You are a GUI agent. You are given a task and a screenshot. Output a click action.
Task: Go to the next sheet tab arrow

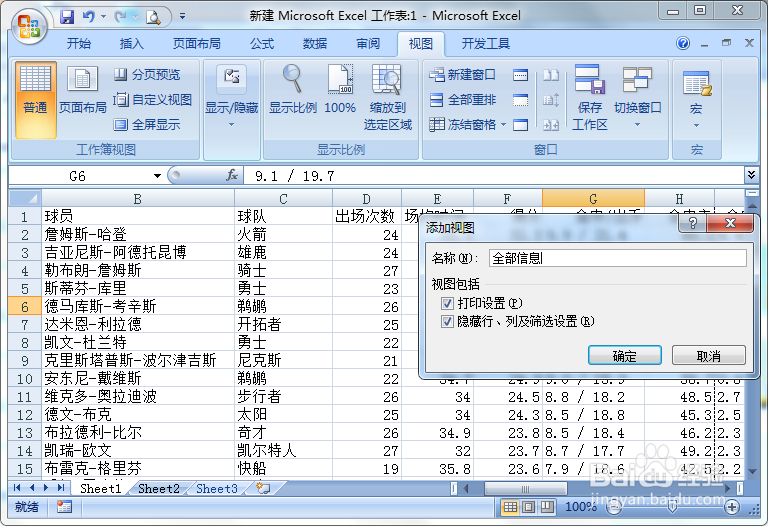pos(46,488)
